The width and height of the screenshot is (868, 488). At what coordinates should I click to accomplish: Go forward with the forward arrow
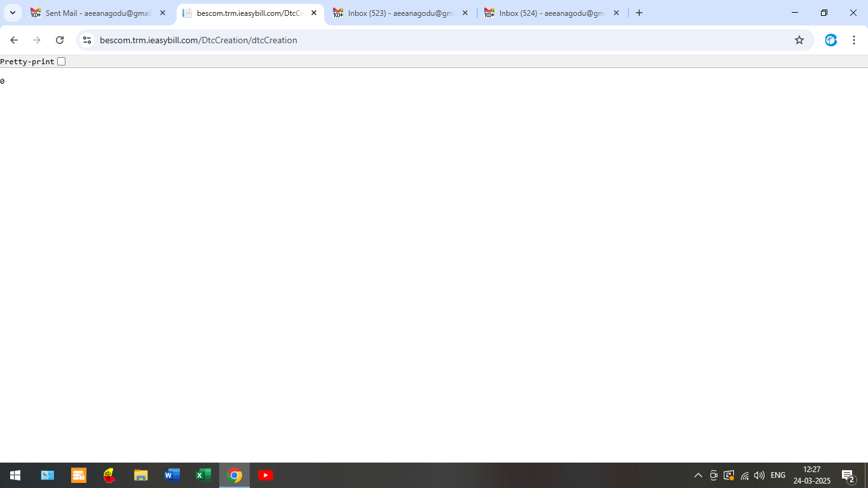pyautogui.click(x=37, y=40)
